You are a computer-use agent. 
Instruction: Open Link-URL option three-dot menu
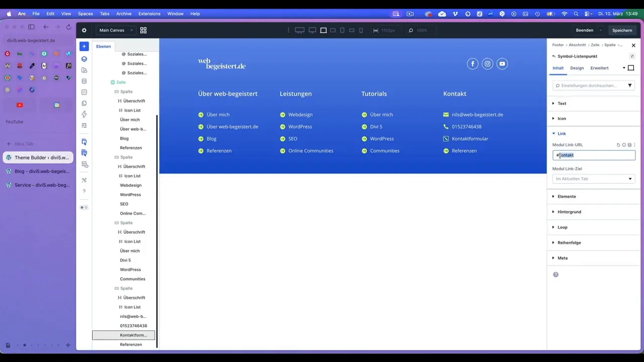click(634, 145)
